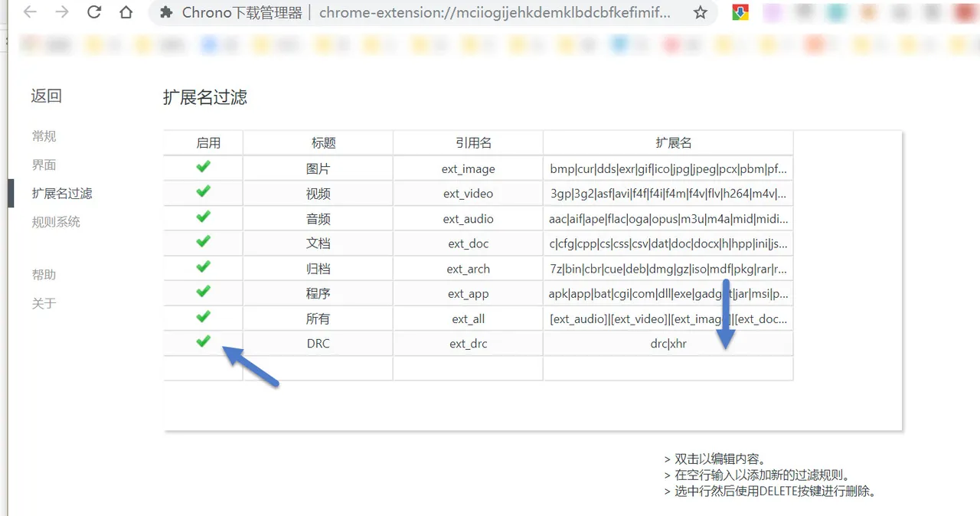
Task: Go back with browser back arrow
Action: coord(30,12)
